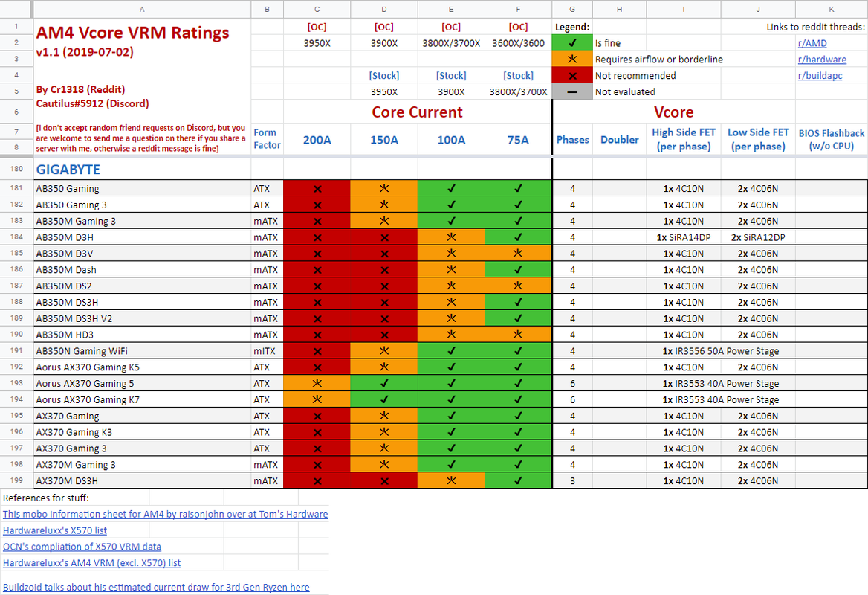Select the 'Low Side FET (per phase)' header
Image resolution: width=868 pixels, height=595 pixels.
tap(758, 139)
